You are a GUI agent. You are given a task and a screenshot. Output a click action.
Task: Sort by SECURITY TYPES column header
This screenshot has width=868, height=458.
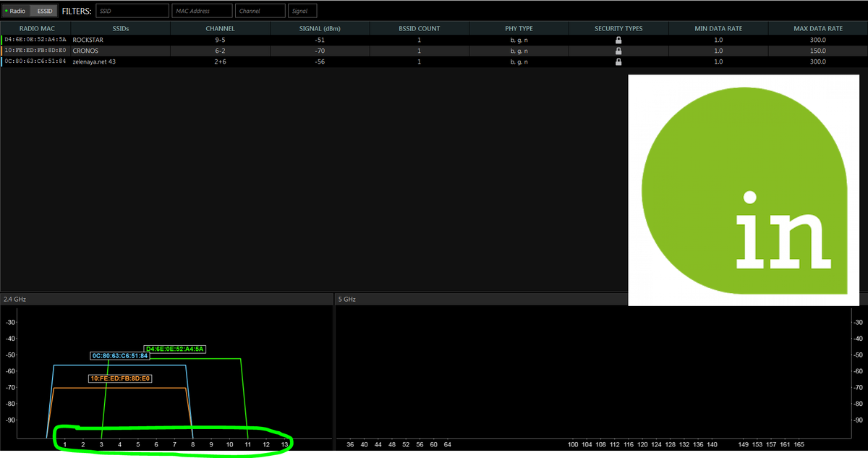coord(618,28)
